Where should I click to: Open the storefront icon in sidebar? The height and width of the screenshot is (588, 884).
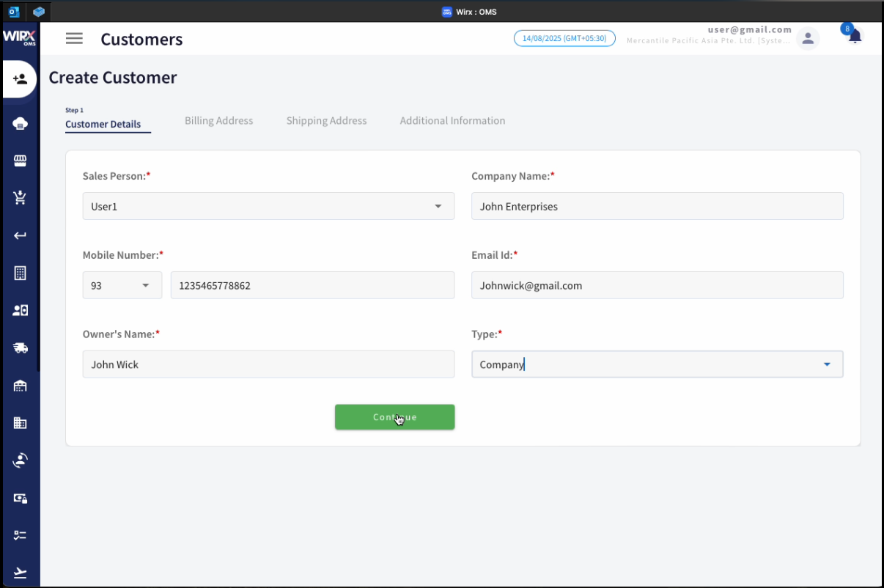pyautogui.click(x=21, y=161)
